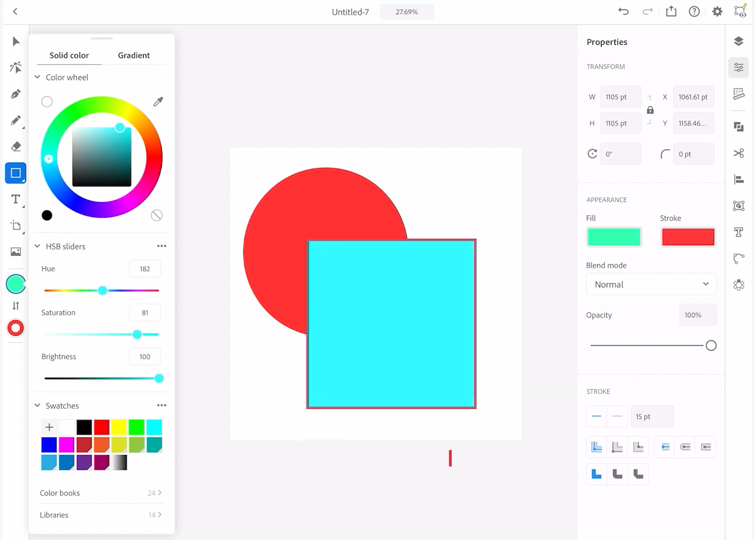Open the Fill color box in Properties
Viewport: 756px width, 540px height.
coord(614,237)
